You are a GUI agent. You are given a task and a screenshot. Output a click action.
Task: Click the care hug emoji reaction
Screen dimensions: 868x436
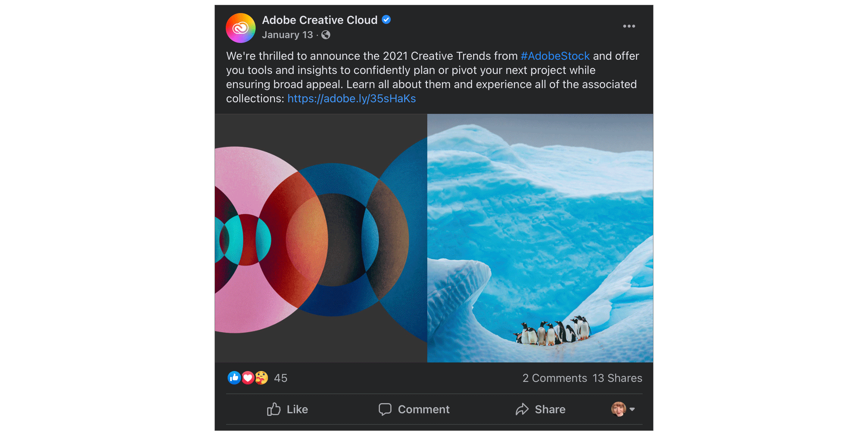[x=262, y=378]
